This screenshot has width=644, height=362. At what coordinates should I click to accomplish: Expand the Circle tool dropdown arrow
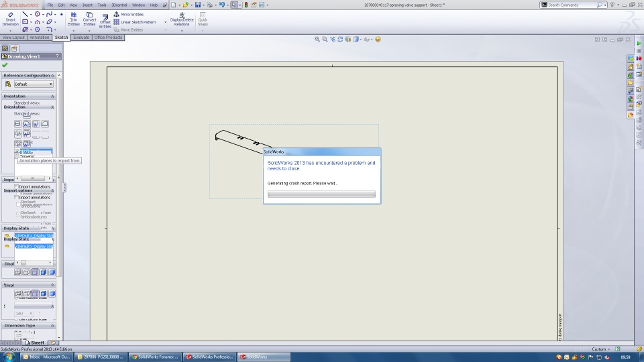43,14
